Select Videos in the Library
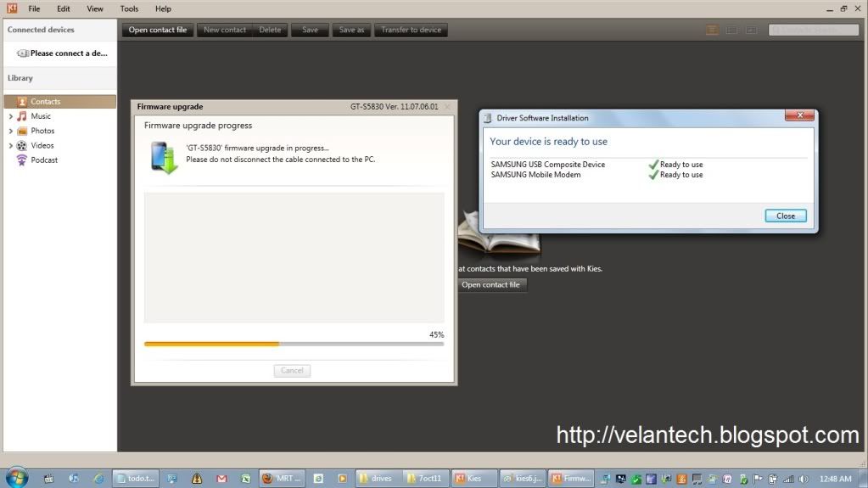The width and height of the screenshot is (868, 488). coord(42,145)
